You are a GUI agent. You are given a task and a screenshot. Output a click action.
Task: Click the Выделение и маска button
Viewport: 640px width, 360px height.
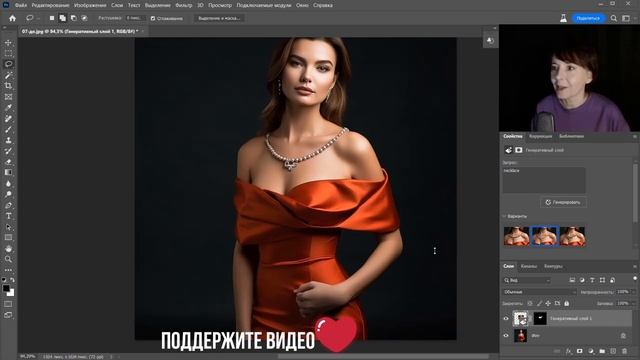[x=219, y=18]
